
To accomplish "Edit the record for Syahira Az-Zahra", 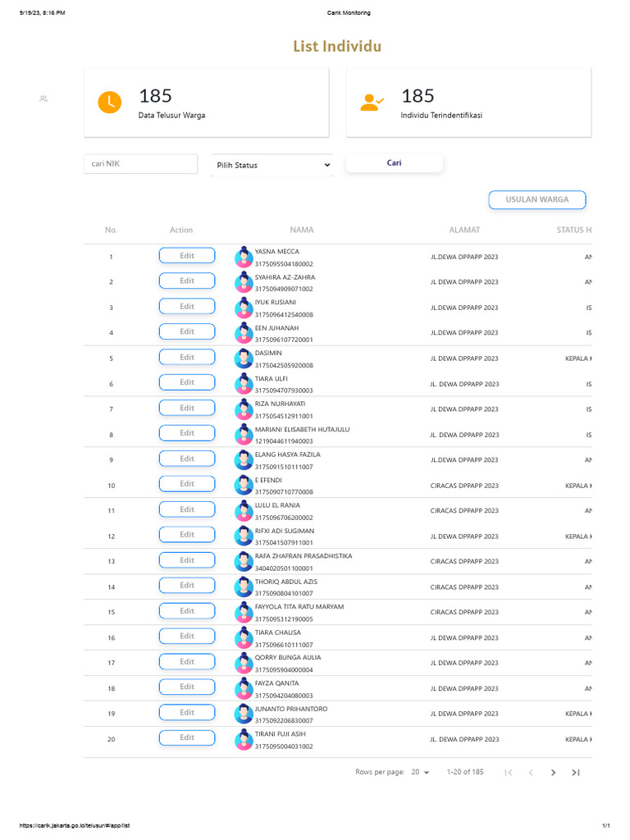I will point(187,281).
